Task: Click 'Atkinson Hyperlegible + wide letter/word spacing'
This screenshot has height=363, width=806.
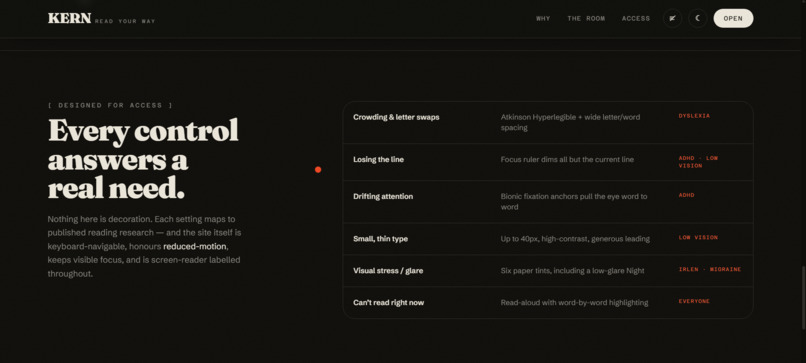Action: tap(571, 122)
